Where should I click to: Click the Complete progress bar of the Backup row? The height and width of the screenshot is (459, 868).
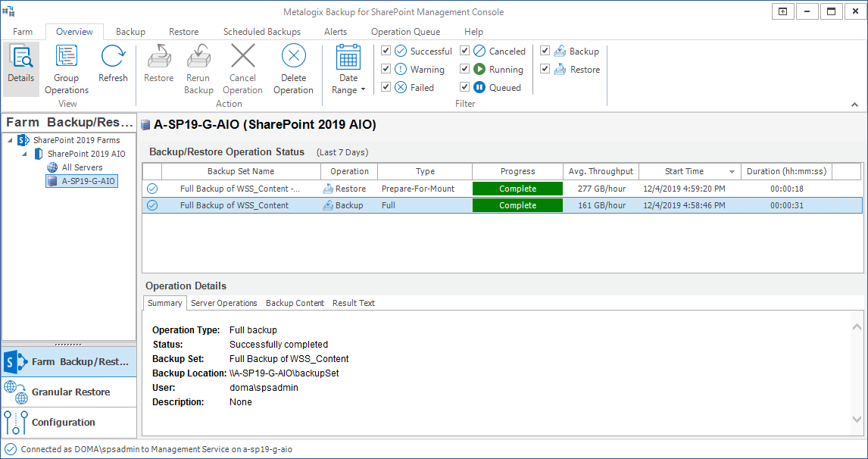[x=517, y=205]
